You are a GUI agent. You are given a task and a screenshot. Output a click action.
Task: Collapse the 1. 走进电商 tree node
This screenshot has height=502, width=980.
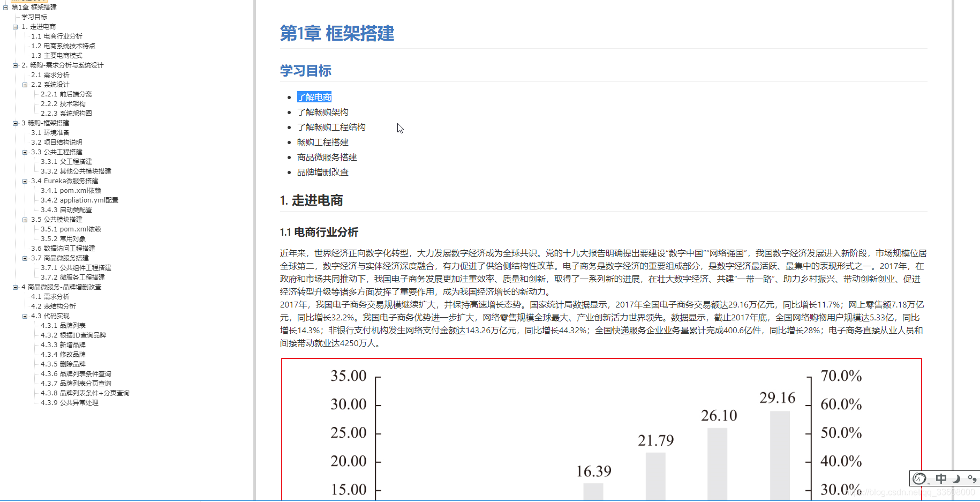click(x=15, y=27)
